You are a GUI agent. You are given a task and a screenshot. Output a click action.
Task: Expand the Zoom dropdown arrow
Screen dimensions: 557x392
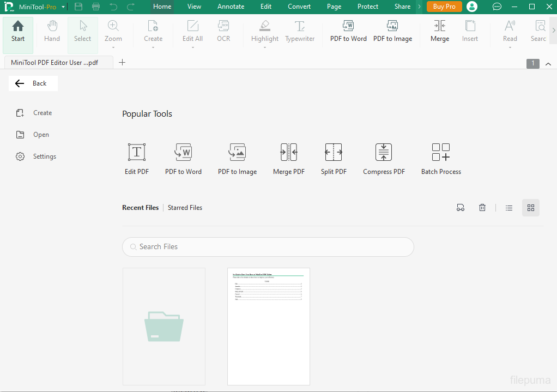click(x=113, y=47)
